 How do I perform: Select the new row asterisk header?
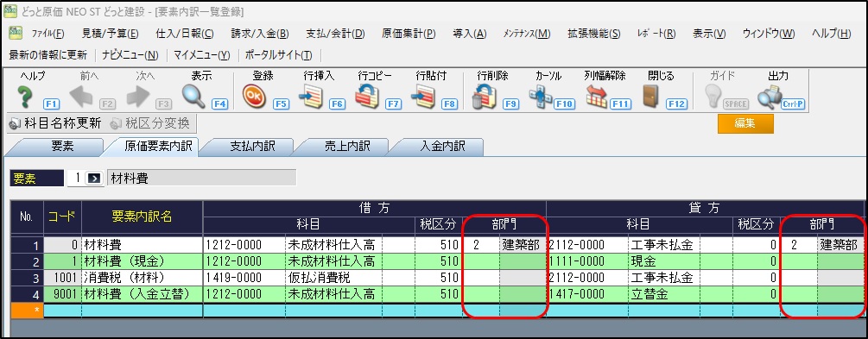(x=27, y=311)
